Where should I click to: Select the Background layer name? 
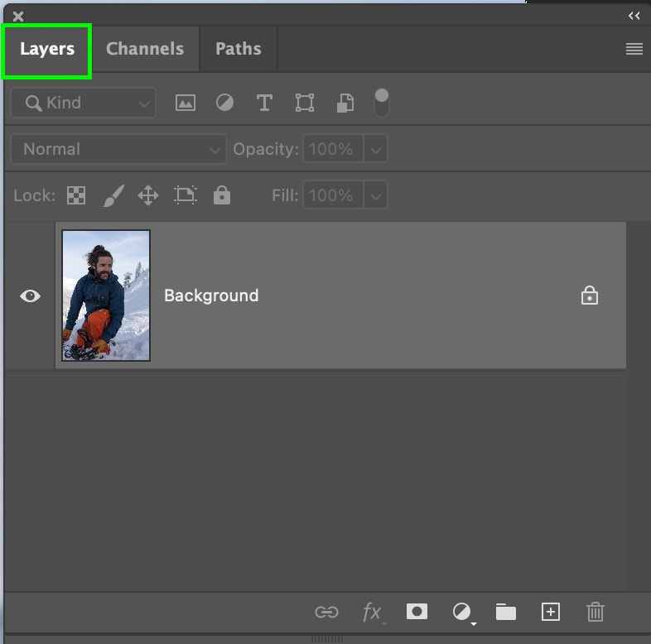(x=211, y=296)
